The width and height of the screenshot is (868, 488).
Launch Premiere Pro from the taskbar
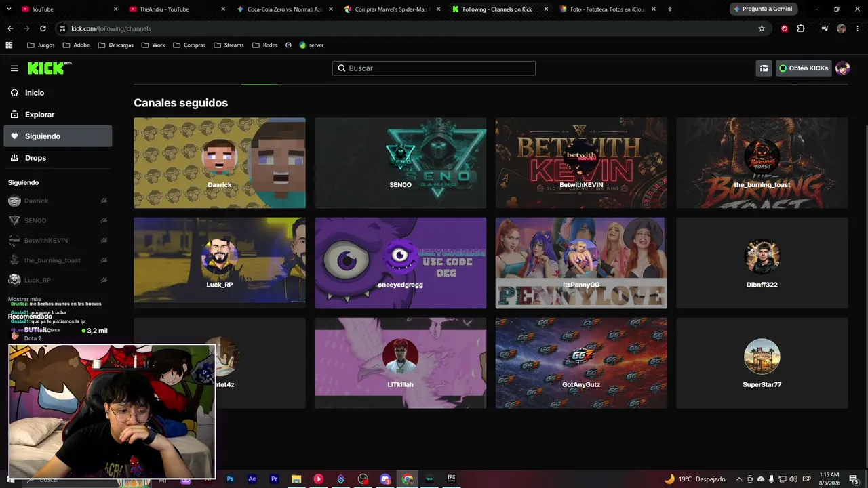click(x=275, y=479)
